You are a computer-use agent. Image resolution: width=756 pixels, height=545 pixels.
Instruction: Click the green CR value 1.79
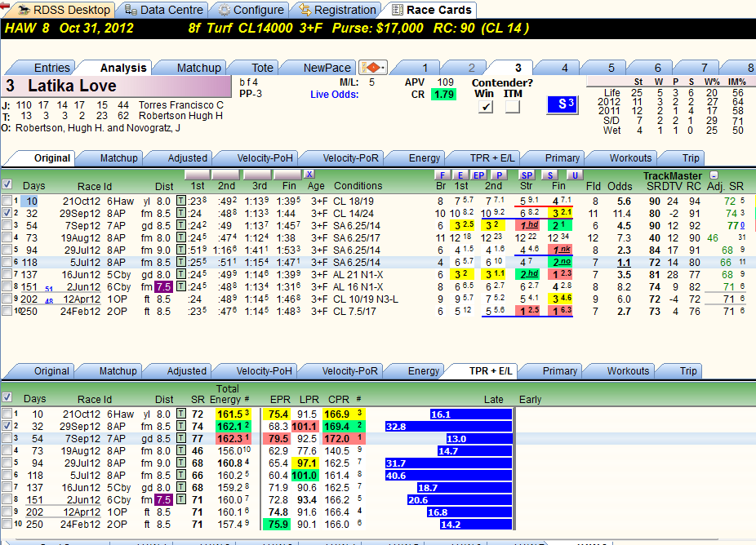[443, 95]
